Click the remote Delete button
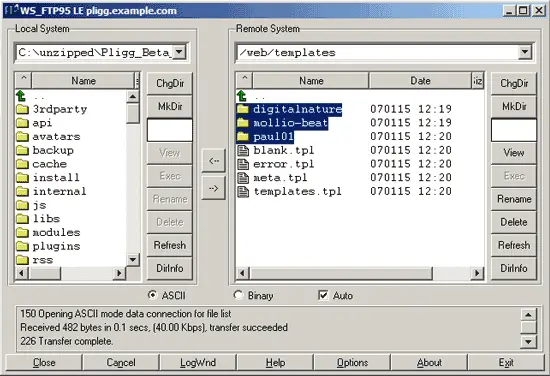The width and height of the screenshot is (550, 376). 514,222
